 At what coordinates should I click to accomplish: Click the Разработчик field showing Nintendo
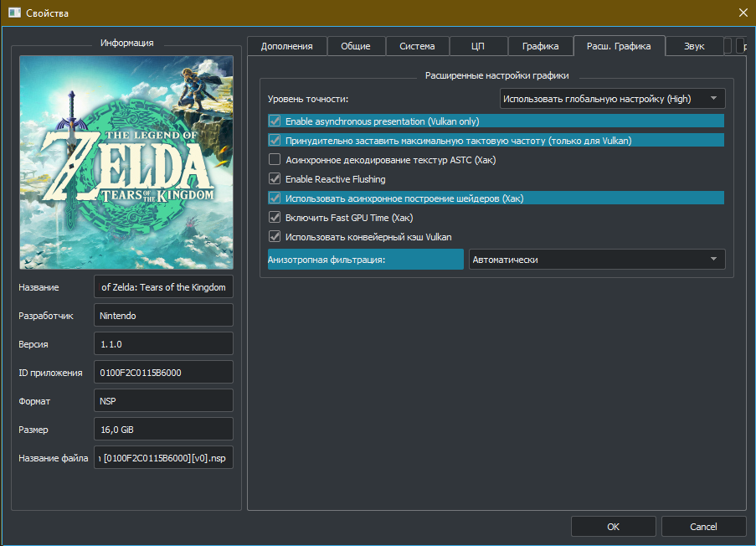(163, 316)
